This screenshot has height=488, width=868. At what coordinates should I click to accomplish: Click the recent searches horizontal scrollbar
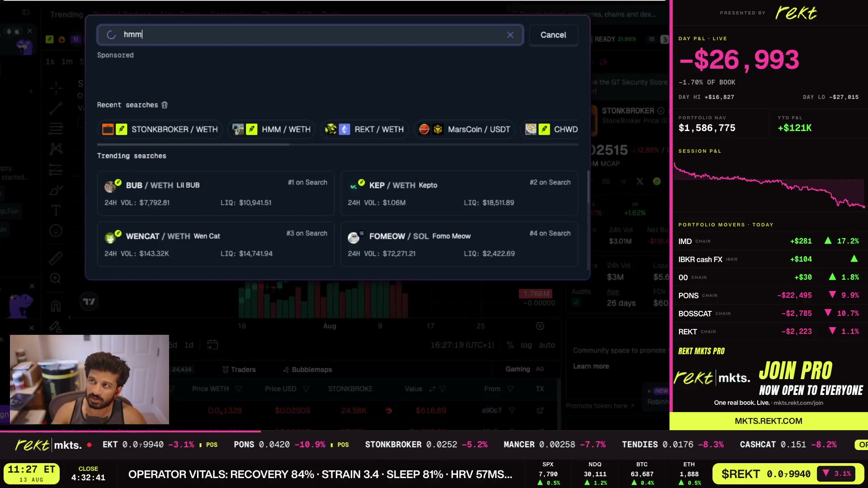coord(193,145)
